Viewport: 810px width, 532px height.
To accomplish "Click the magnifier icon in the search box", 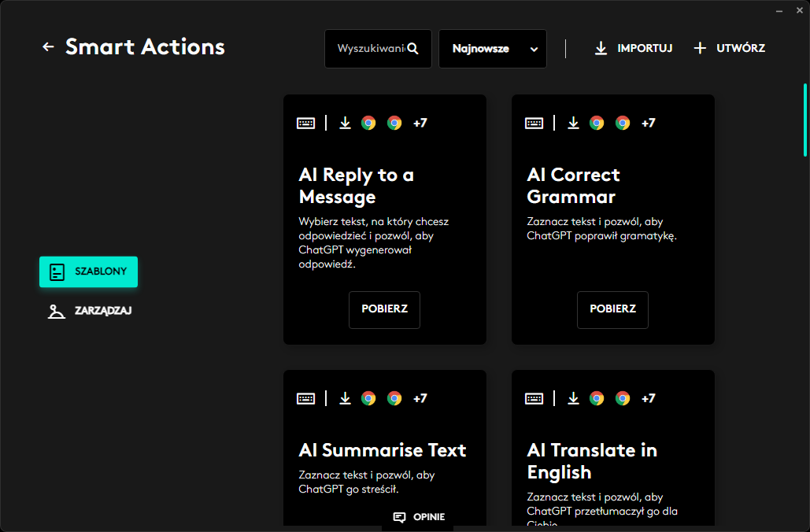I will 412,49.
